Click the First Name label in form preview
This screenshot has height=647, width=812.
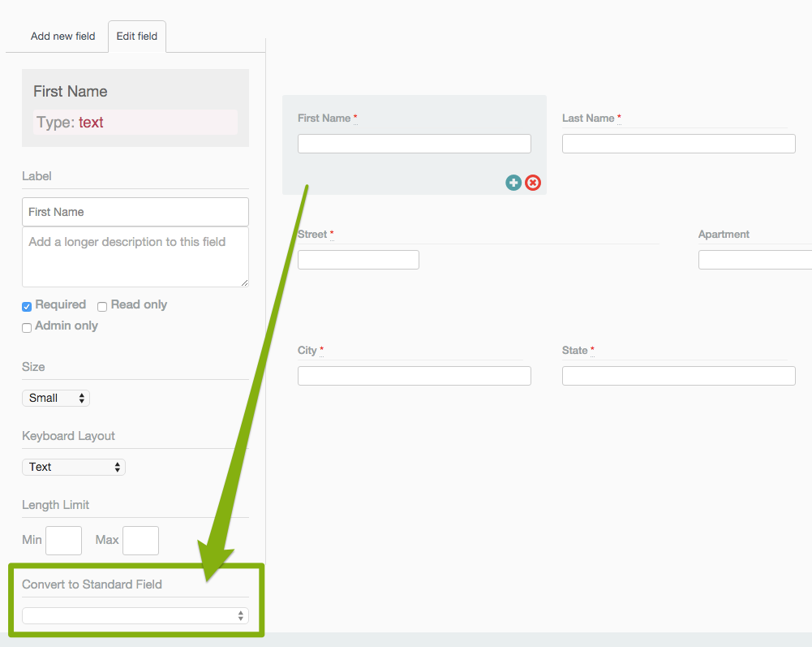coord(324,119)
